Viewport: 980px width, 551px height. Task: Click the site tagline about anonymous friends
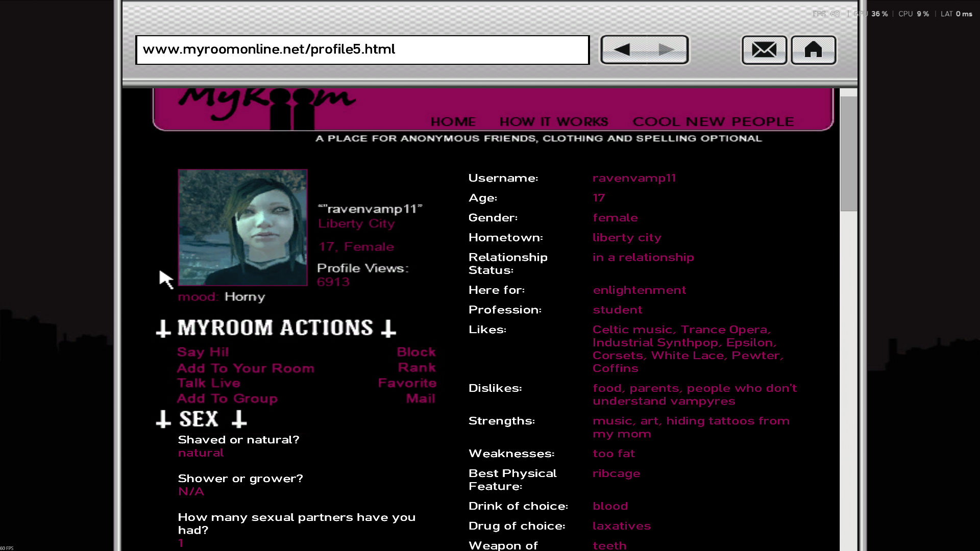click(x=538, y=138)
